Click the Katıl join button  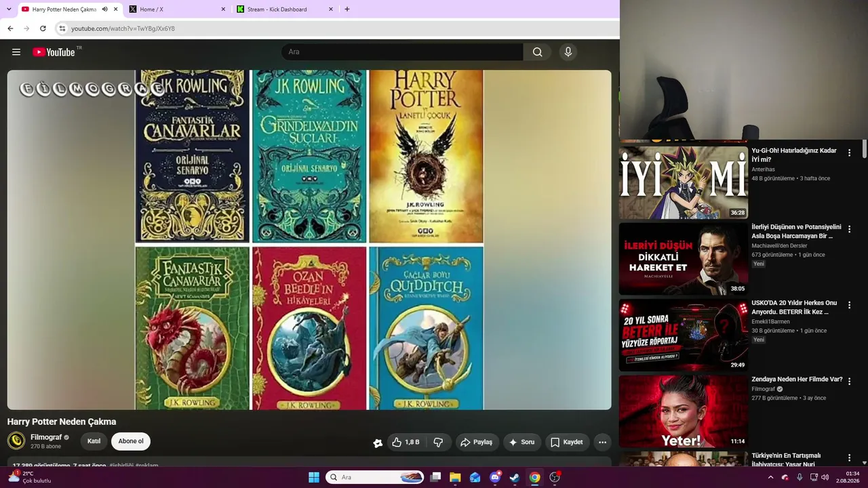point(94,441)
